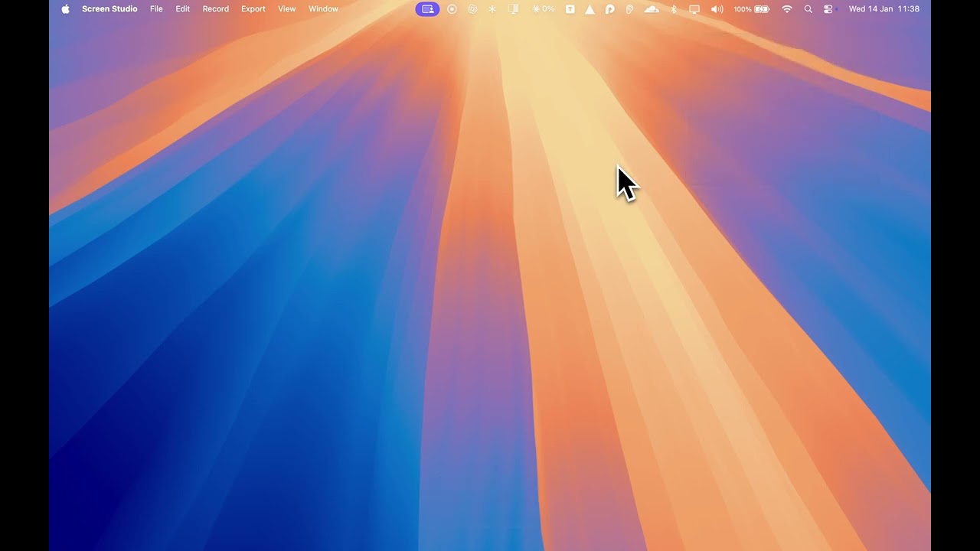Click the date and time Wed 14 Jan
Screen dimensions: 980x551
pyautogui.click(x=884, y=9)
